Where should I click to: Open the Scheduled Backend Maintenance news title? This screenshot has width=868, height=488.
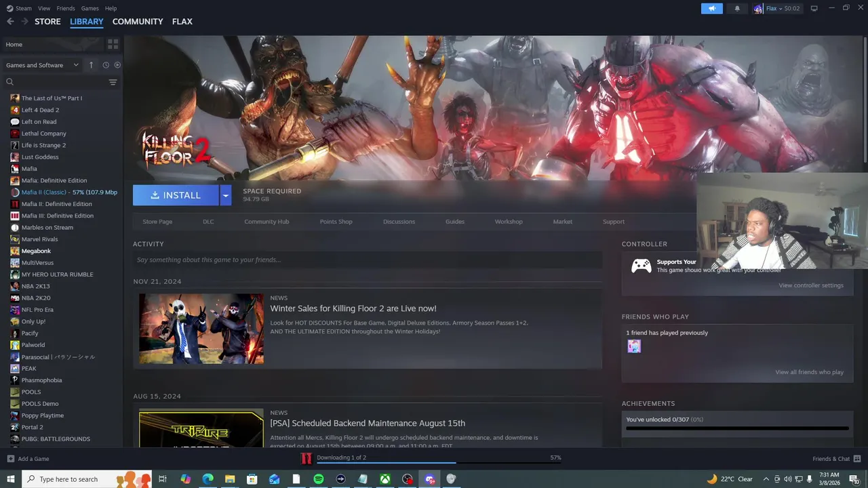point(368,423)
